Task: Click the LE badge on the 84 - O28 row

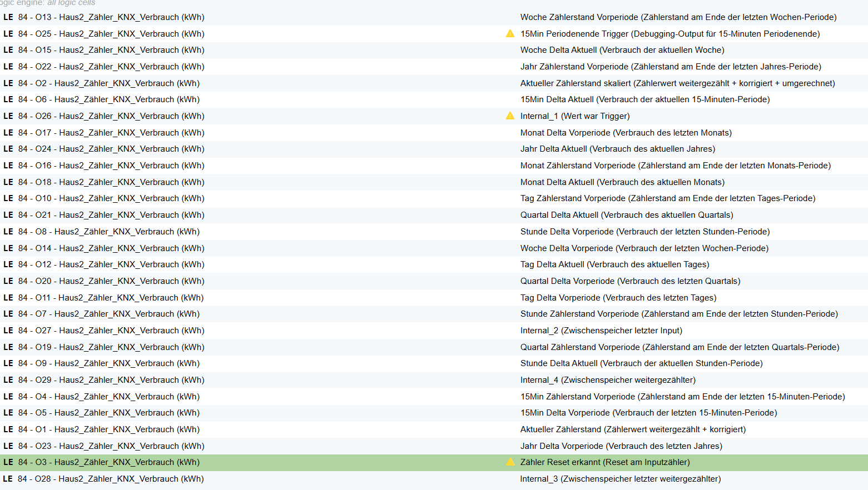Action: click(x=8, y=479)
